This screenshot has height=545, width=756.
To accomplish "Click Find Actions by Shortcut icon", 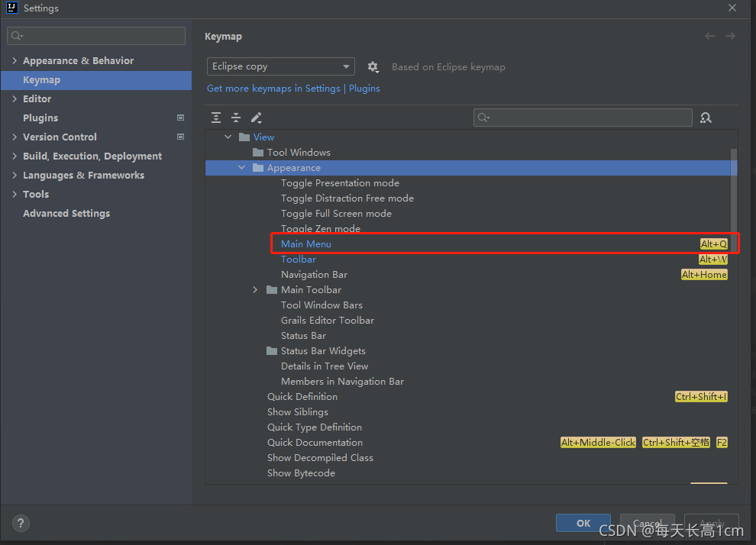I will pos(706,118).
